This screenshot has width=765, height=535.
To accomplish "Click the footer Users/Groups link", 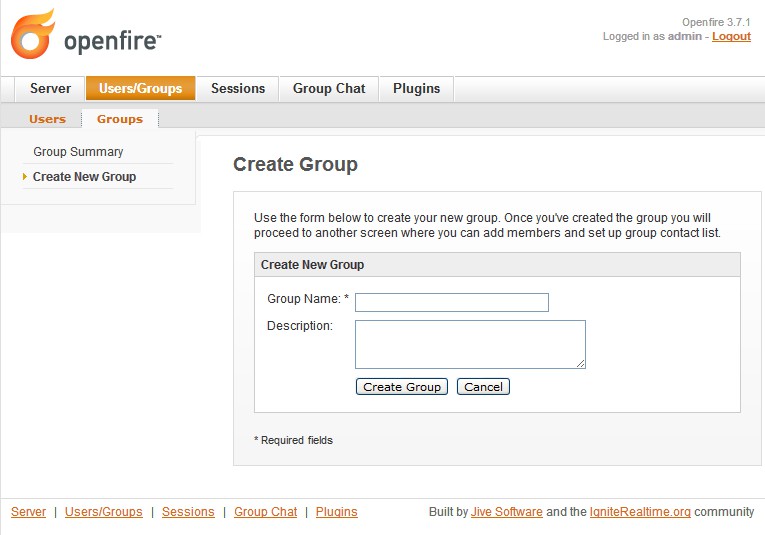I will pos(104,512).
